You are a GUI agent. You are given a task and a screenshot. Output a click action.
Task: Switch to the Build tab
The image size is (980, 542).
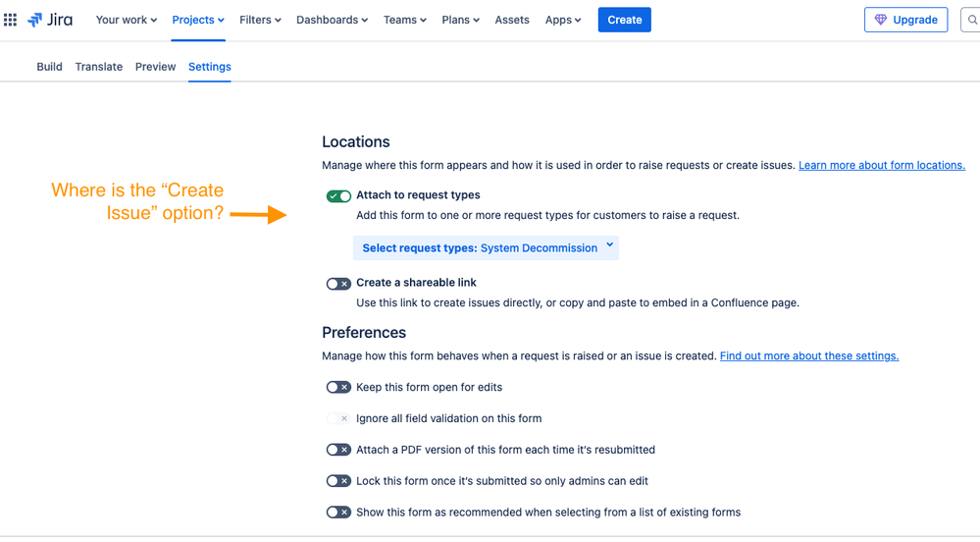tap(49, 67)
